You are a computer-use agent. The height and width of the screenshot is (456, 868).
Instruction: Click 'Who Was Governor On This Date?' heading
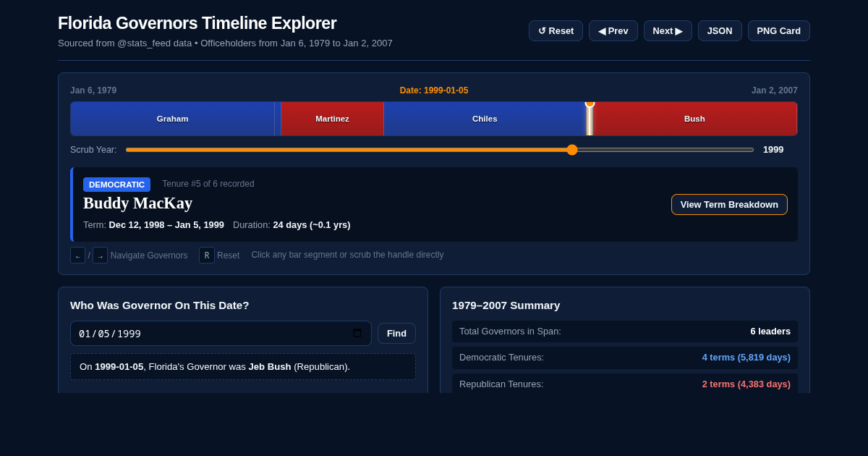160,305
